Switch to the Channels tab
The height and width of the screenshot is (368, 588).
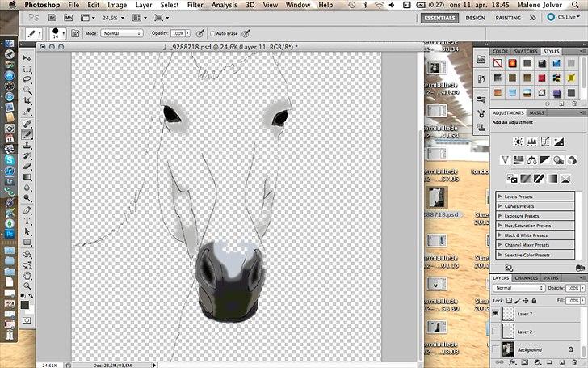(526, 277)
